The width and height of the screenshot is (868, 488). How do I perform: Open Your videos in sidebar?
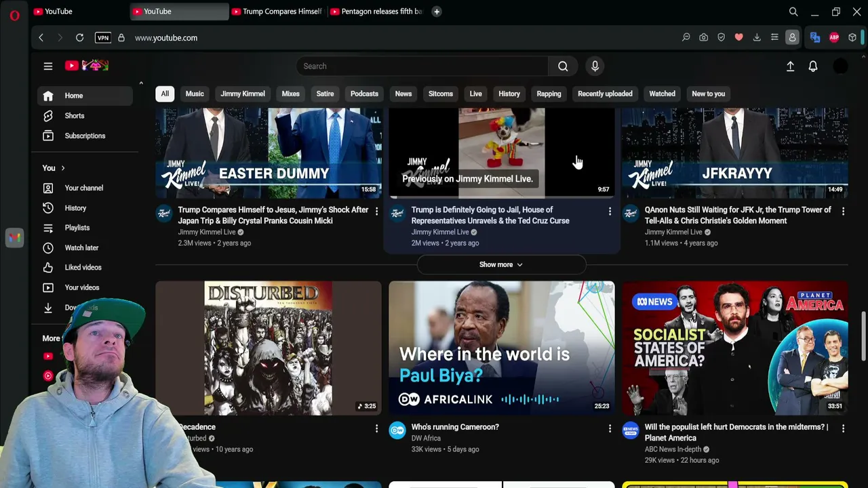[x=85, y=287]
